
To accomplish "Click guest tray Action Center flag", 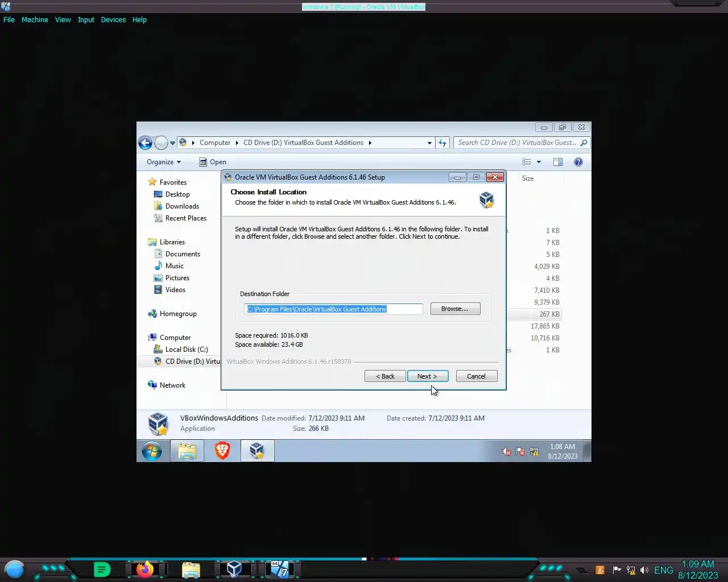I will pos(520,452).
